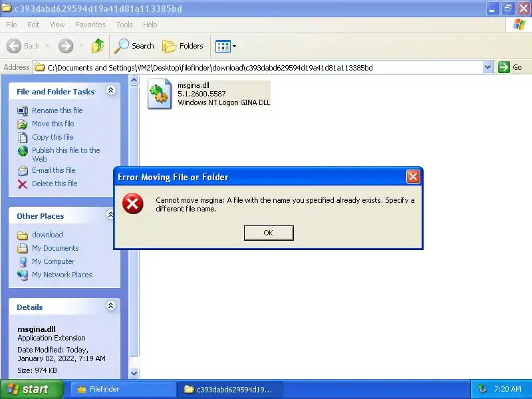Open My Documents from Other Places
532x399 pixels.
point(55,248)
